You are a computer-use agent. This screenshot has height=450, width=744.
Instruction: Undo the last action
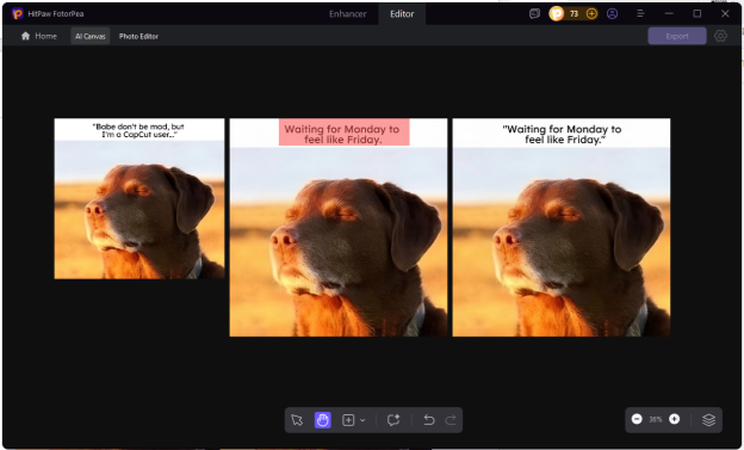point(429,420)
